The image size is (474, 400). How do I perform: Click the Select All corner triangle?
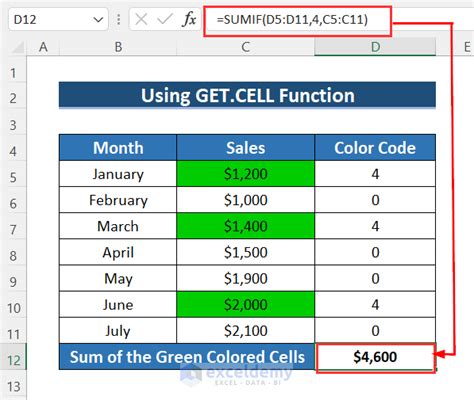(x=17, y=47)
